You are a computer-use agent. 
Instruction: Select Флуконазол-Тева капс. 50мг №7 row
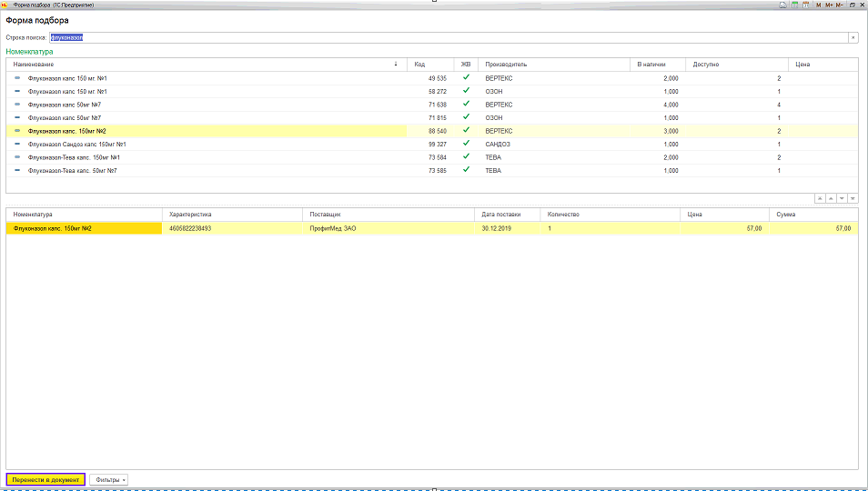click(73, 170)
